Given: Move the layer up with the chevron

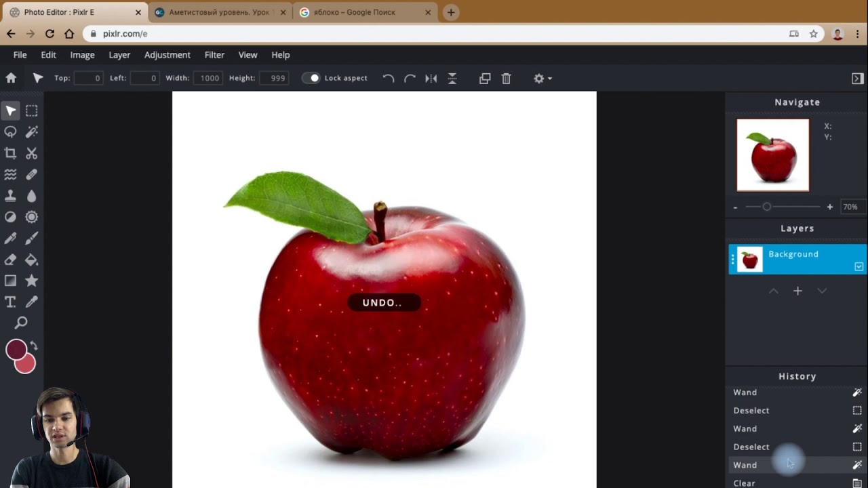Looking at the screenshot, I should coord(773,291).
